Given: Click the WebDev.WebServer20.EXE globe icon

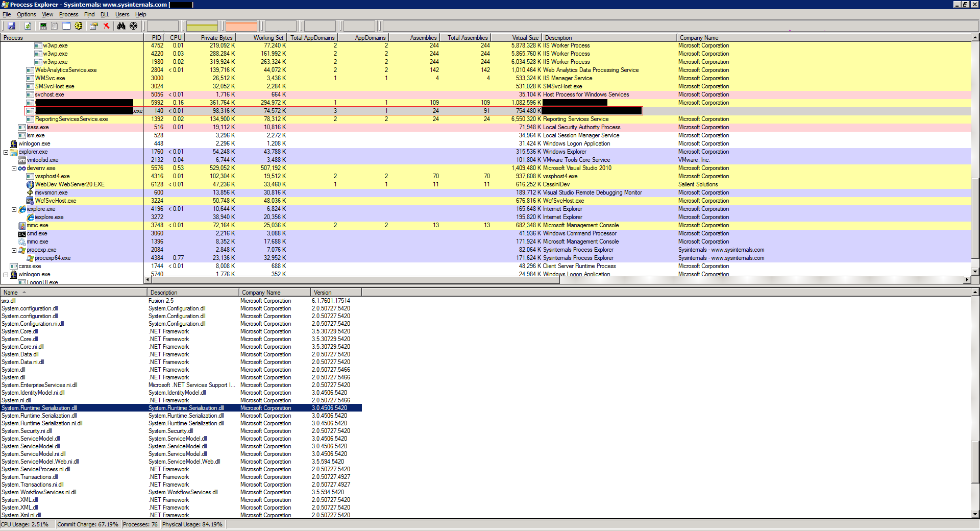Looking at the screenshot, I should [x=30, y=184].
